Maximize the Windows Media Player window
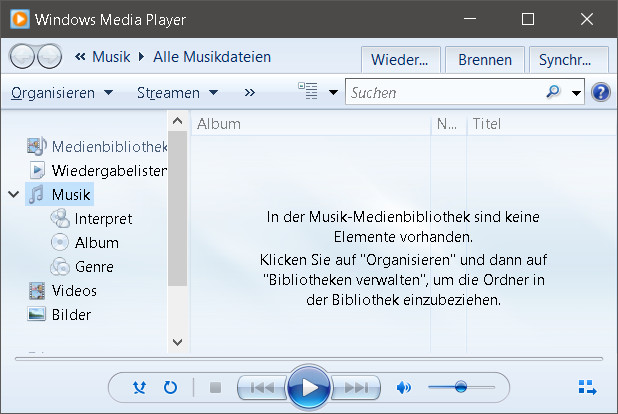618x414 pixels. coord(528,19)
